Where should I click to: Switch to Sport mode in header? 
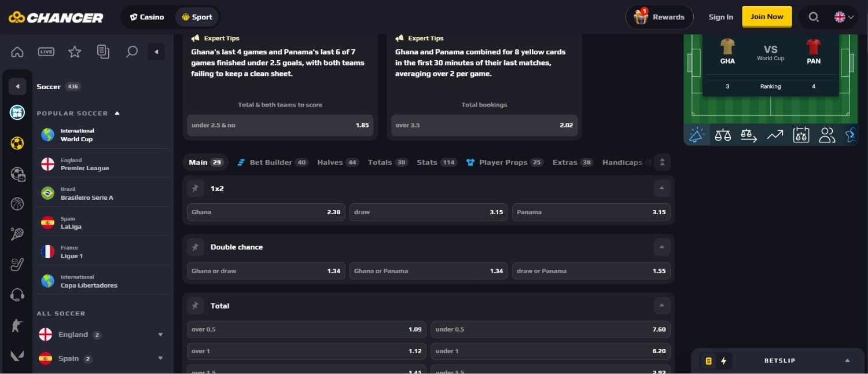click(197, 17)
